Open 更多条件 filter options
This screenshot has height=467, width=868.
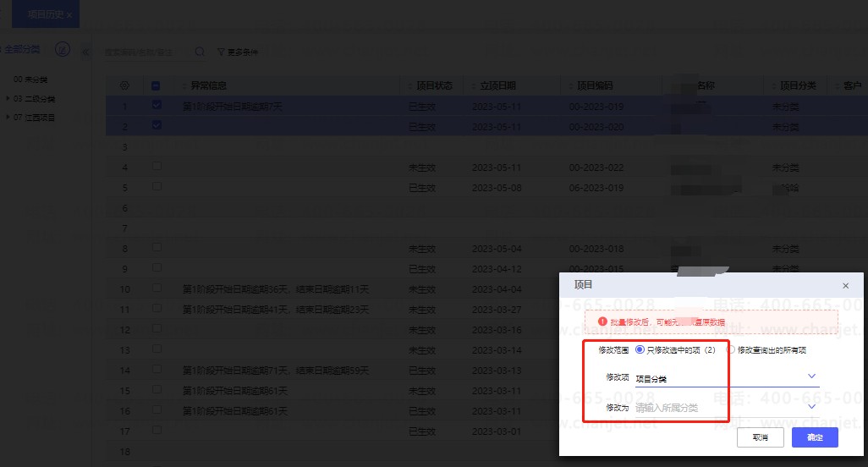point(238,52)
